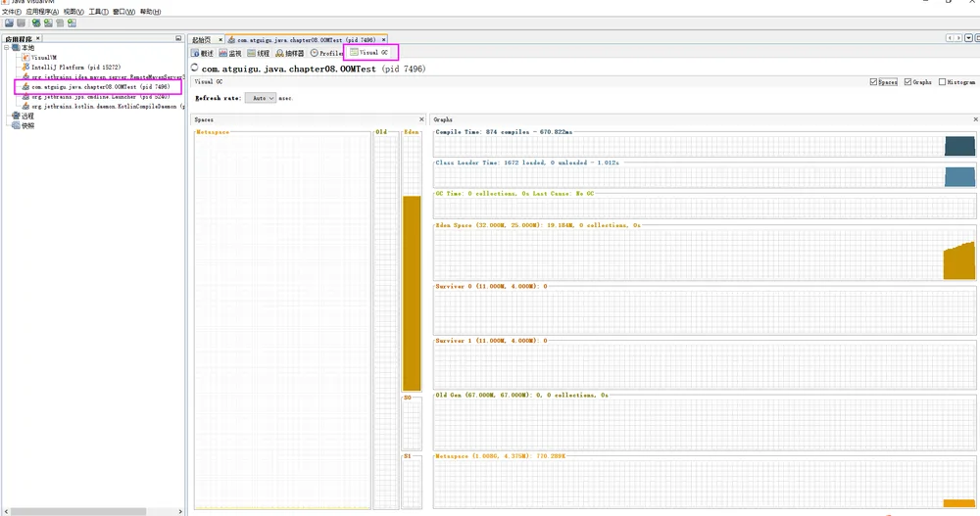Select com.atguigu.java.chapter08.OOMTest in the applications tree
Viewport: 980px width, 516px height.
point(98,87)
